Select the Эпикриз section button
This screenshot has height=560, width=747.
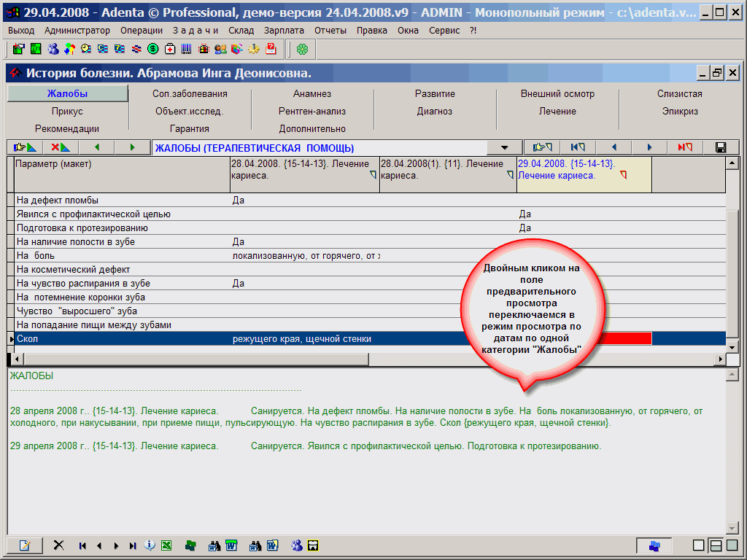[x=680, y=112]
